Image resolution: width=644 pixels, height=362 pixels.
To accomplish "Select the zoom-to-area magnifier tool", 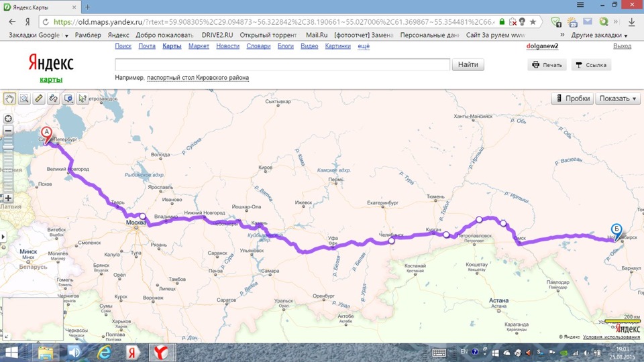I will click(x=24, y=99).
